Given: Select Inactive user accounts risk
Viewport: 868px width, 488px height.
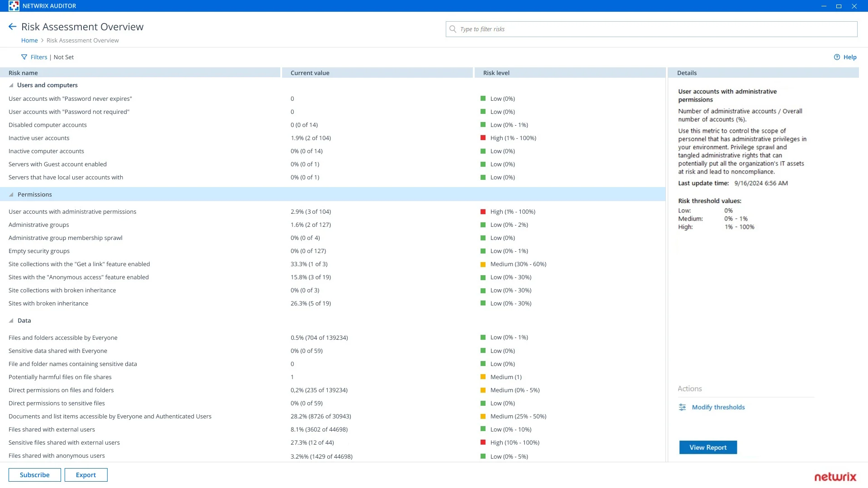Looking at the screenshot, I should pyautogui.click(x=39, y=138).
